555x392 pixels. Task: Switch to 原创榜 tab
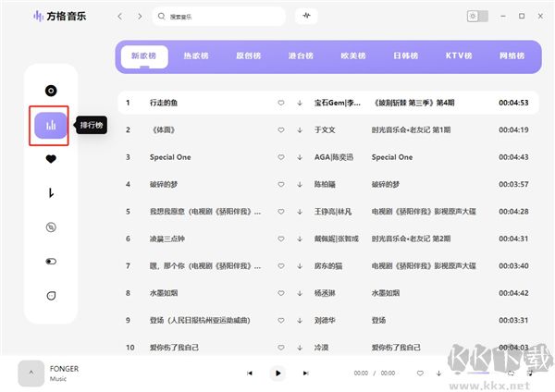(249, 55)
